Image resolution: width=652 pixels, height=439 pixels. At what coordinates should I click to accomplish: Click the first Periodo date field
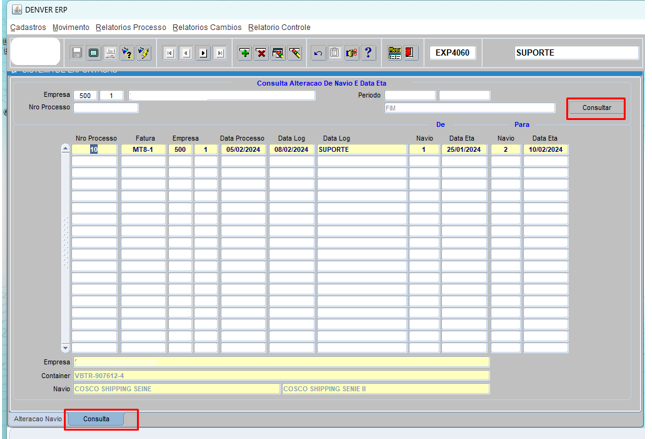[x=410, y=96]
